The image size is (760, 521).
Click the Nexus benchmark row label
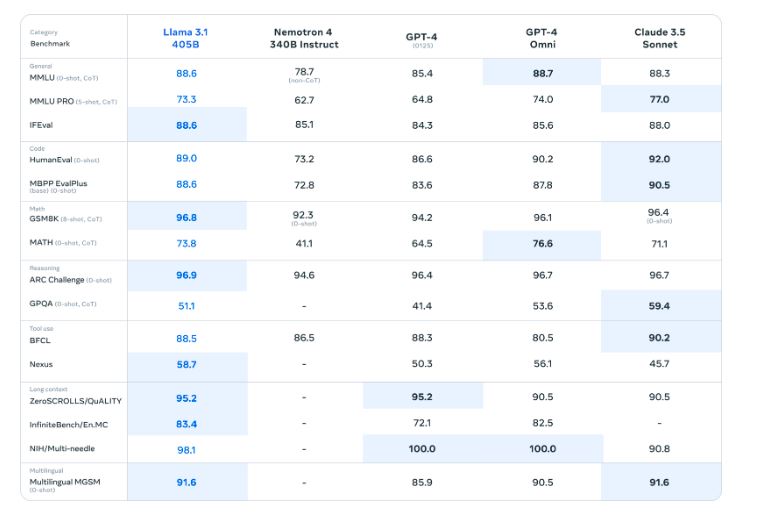coord(42,365)
